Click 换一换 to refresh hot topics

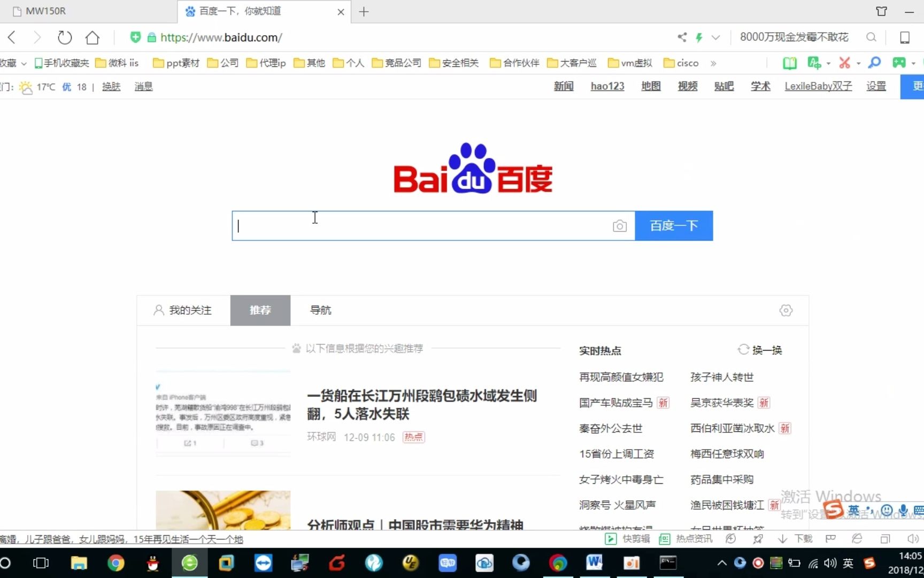(x=760, y=350)
